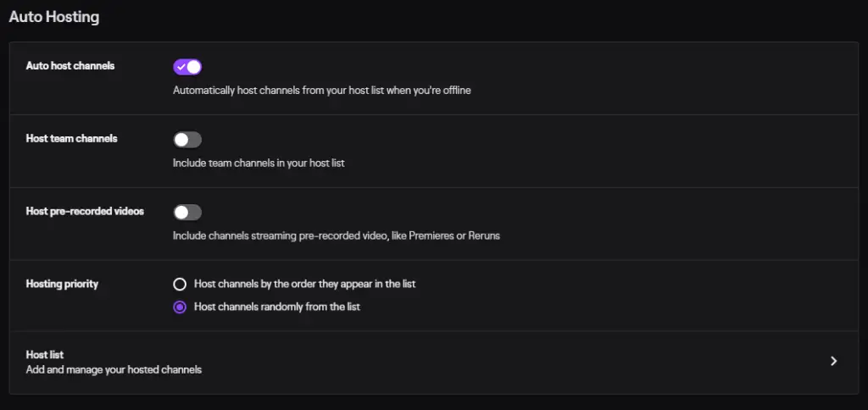Image resolution: width=868 pixels, height=410 pixels.
Task: Click the 'Auto host channels' setting label
Action: (x=70, y=66)
